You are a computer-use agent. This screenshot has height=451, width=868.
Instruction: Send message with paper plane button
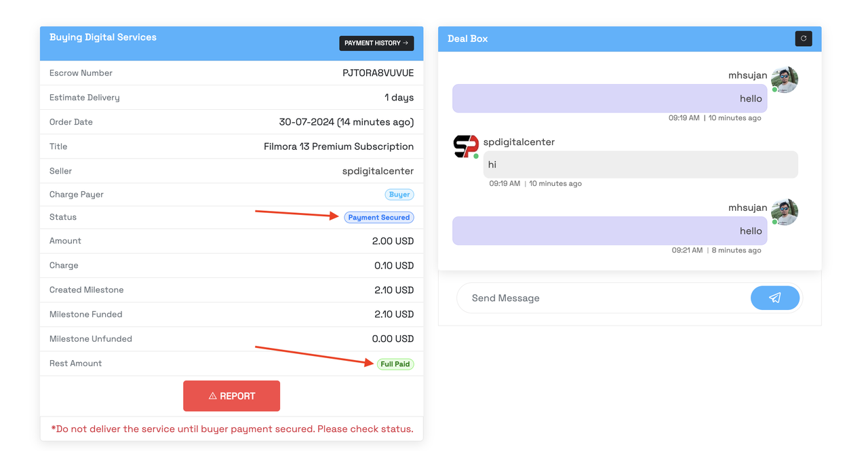pyautogui.click(x=775, y=298)
